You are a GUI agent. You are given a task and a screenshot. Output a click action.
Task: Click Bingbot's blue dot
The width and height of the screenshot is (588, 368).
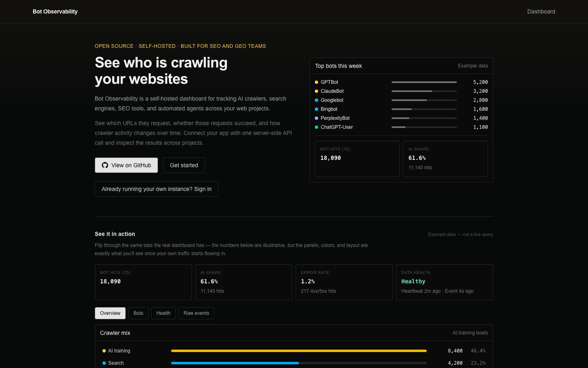316,109
